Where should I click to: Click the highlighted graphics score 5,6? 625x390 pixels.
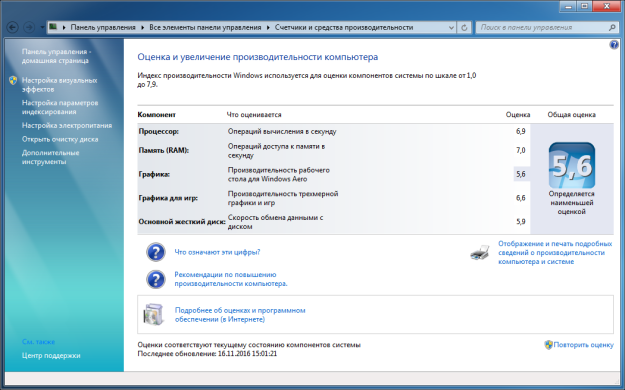[521, 174]
